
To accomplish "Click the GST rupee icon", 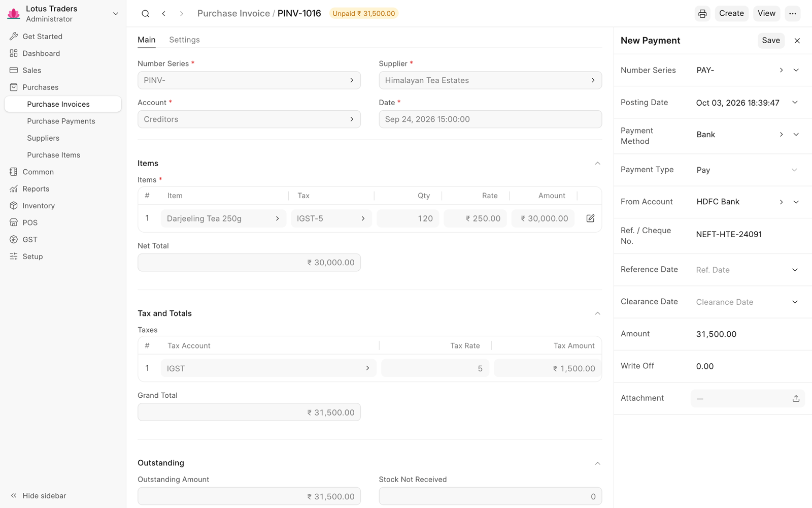I will (14, 240).
